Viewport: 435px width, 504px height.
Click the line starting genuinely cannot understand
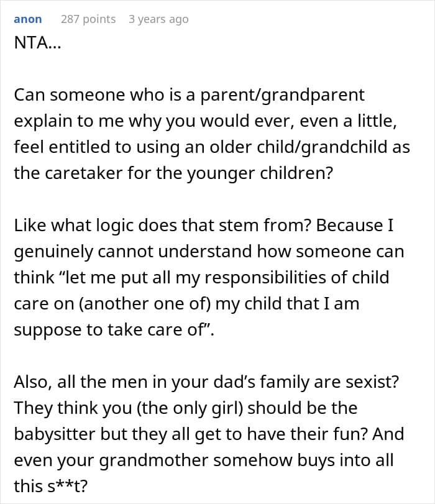(x=209, y=252)
